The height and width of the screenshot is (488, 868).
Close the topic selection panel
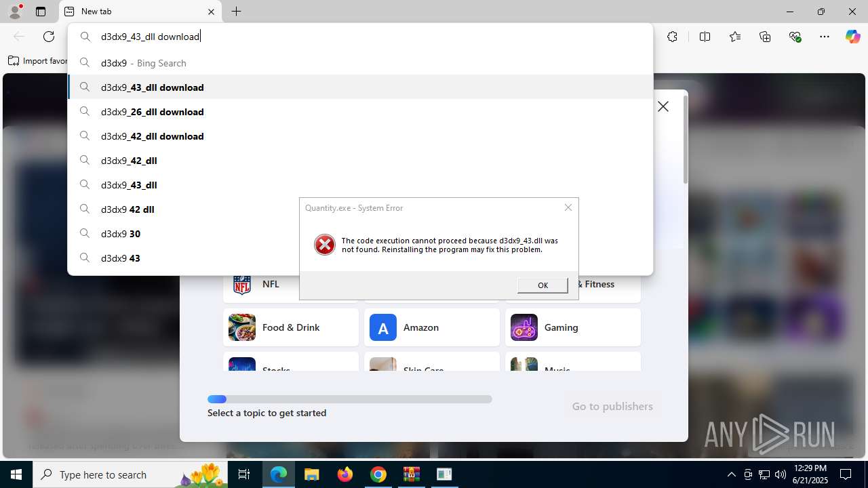coord(663,106)
